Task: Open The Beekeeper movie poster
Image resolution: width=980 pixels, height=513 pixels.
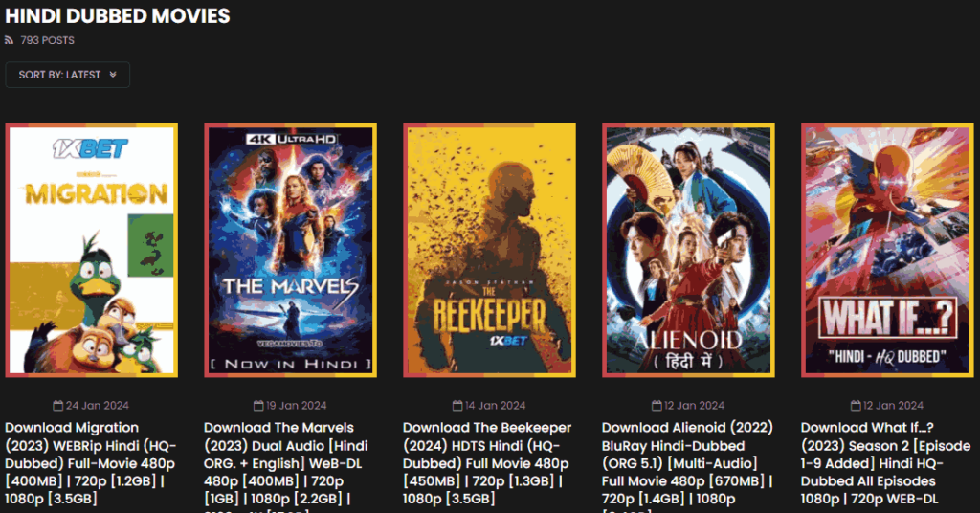Action: pos(489,250)
